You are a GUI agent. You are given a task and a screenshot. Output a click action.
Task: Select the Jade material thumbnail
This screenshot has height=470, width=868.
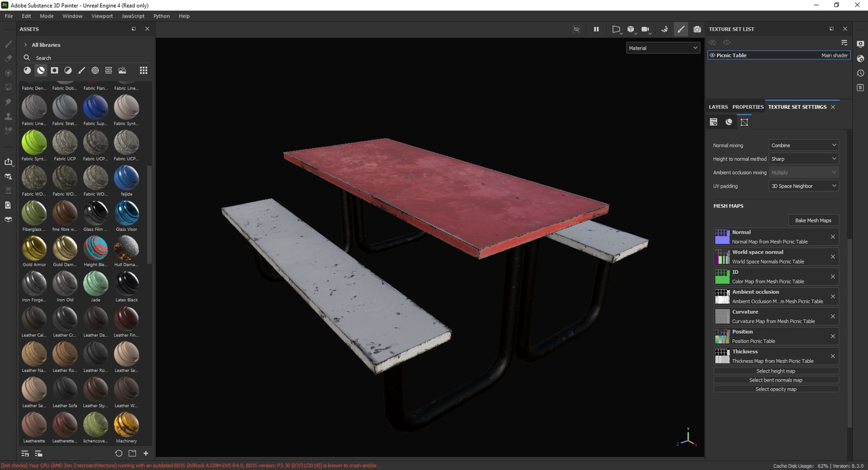click(95, 283)
